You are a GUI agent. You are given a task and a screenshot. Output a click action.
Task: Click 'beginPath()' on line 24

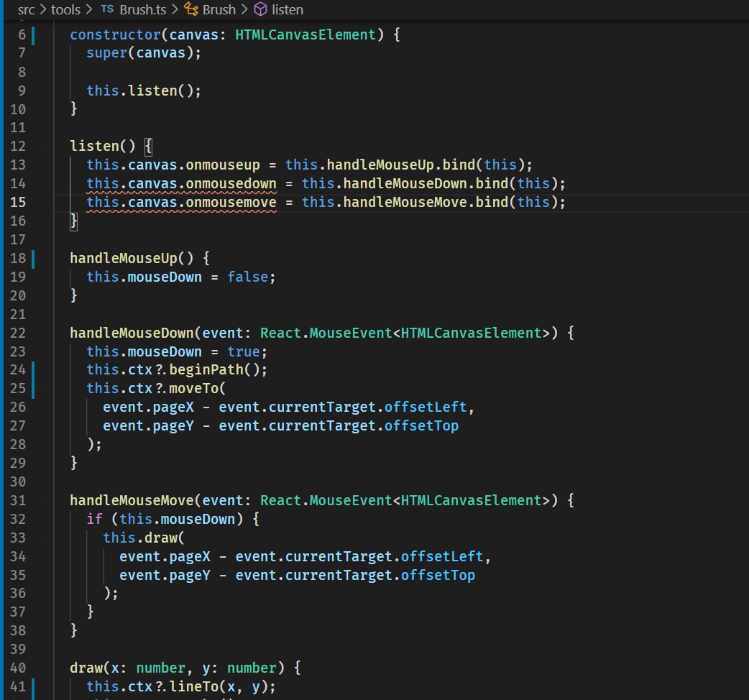[x=214, y=370]
